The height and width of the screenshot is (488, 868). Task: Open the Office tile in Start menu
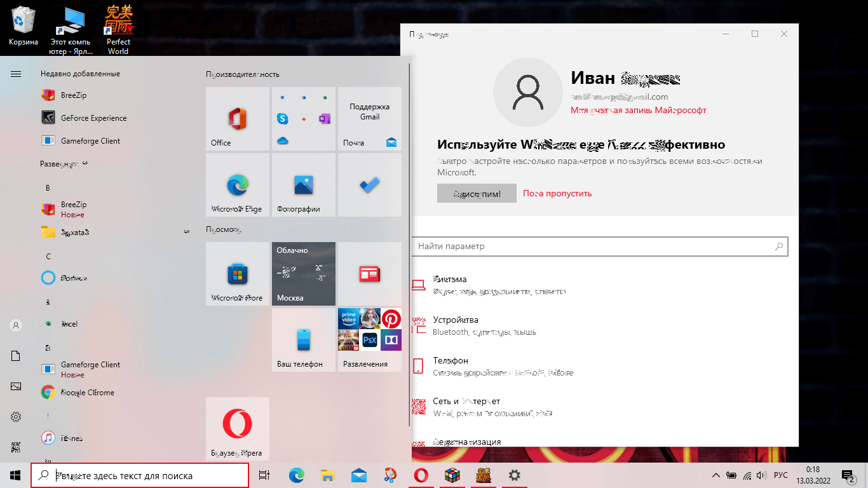tap(238, 119)
